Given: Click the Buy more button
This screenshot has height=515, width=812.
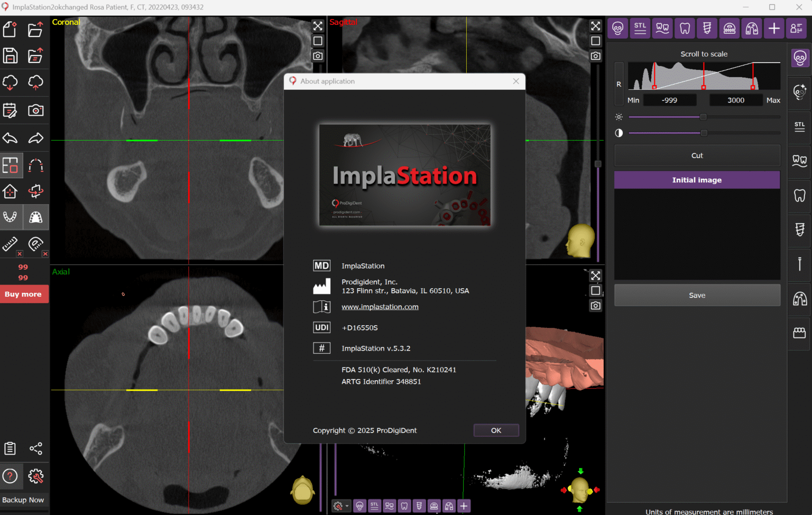Looking at the screenshot, I should tap(23, 294).
